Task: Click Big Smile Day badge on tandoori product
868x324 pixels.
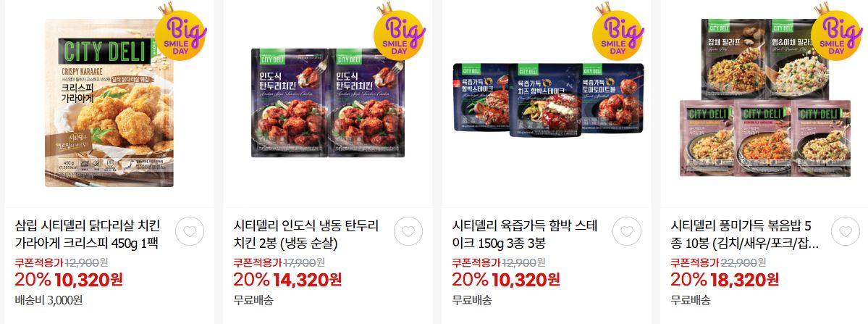Action: click(399, 32)
